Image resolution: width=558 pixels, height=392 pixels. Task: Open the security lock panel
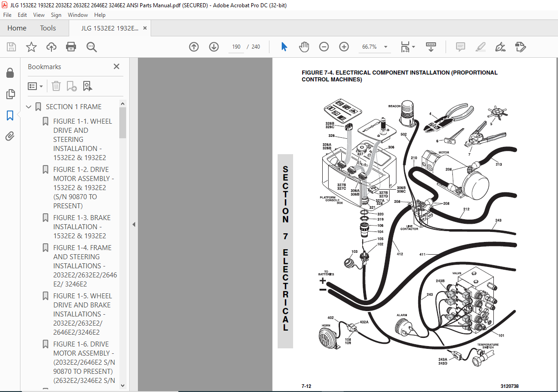tap(10, 73)
